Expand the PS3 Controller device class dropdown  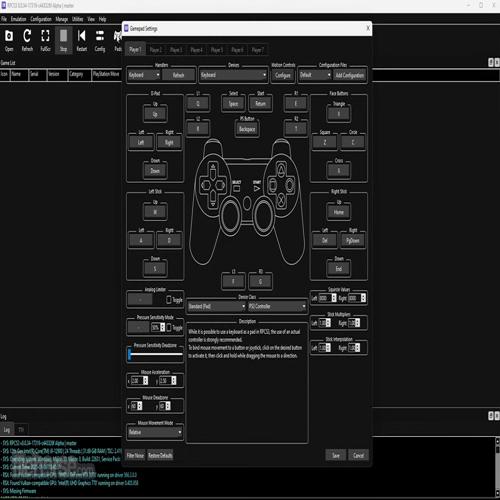tap(277, 306)
